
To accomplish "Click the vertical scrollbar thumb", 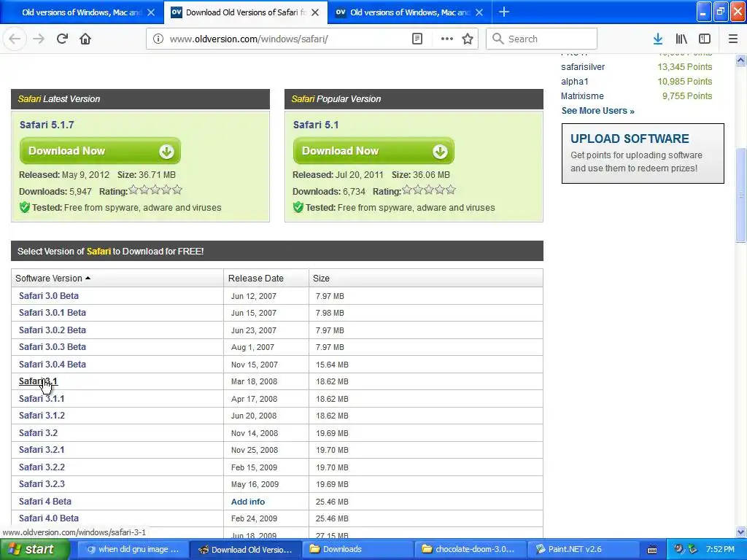I will click(741, 195).
